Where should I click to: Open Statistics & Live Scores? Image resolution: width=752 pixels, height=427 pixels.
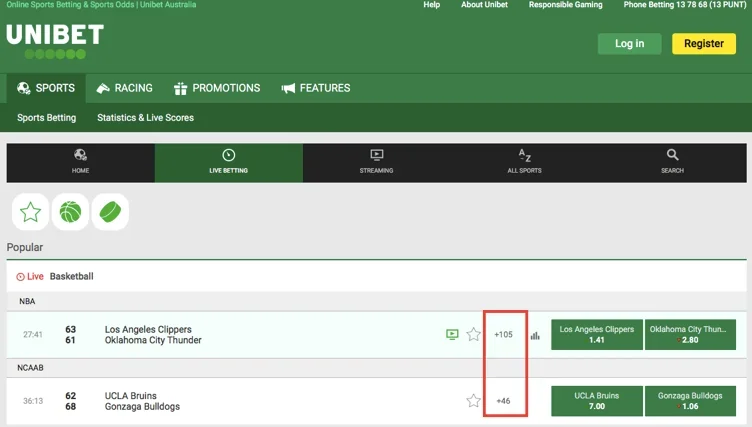[x=145, y=118]
